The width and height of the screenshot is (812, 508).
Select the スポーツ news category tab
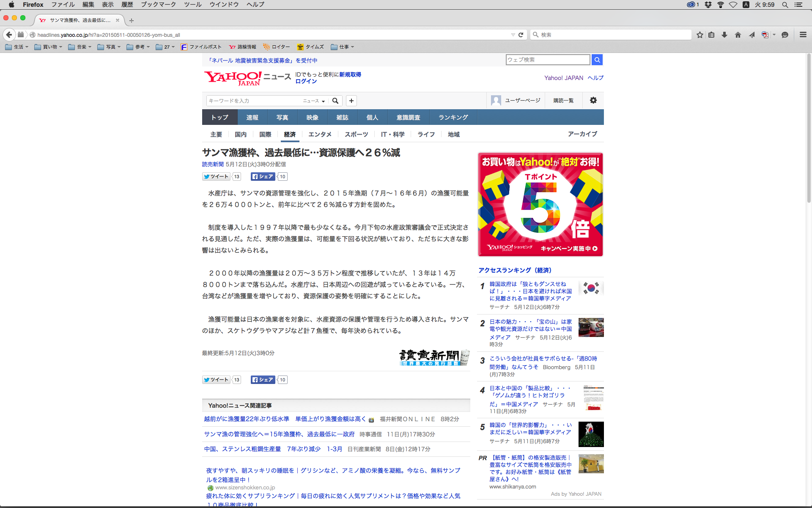(356, 134)
